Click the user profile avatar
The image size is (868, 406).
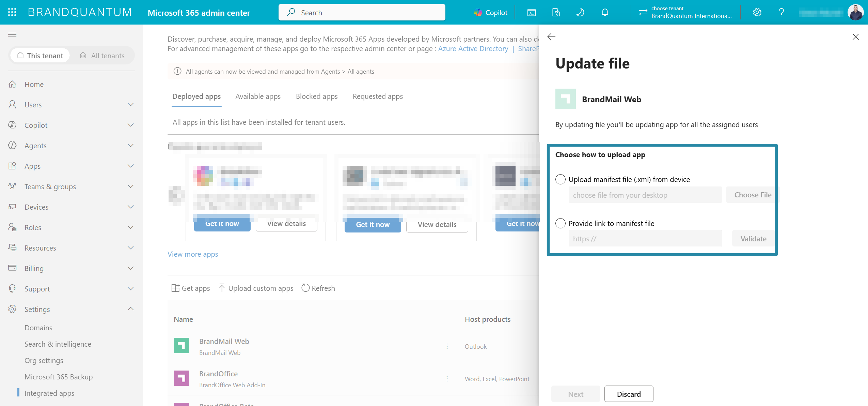pos(855,12)
